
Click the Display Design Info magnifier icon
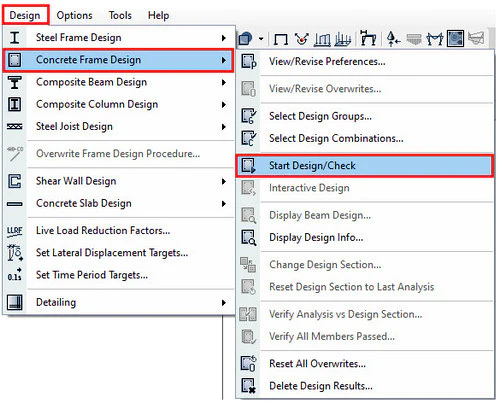249,237
